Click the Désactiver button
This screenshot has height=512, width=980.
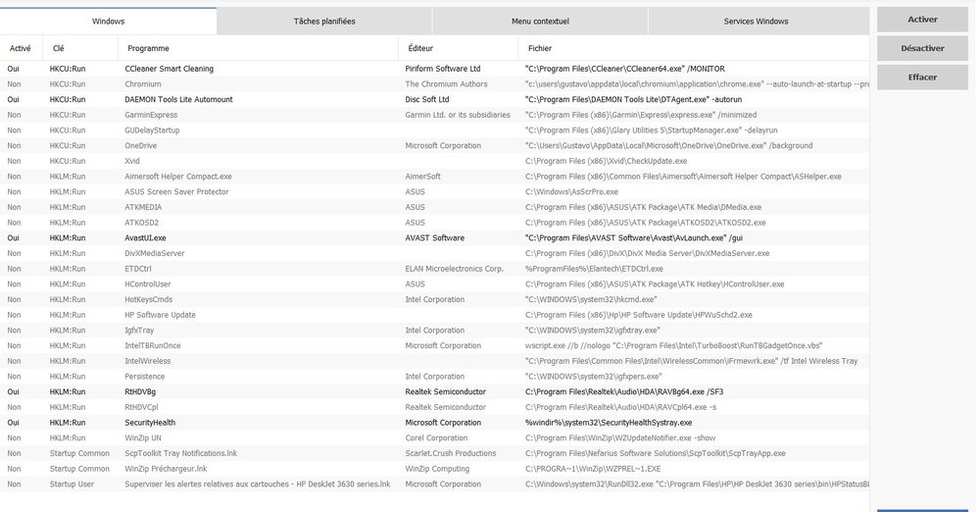tap(921, 48)
